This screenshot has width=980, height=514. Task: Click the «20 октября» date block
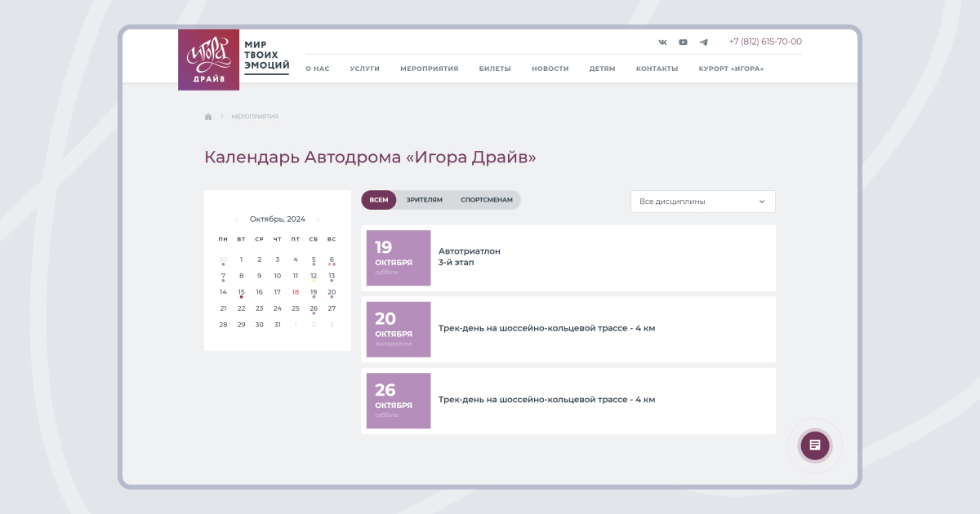pos(399,330)
